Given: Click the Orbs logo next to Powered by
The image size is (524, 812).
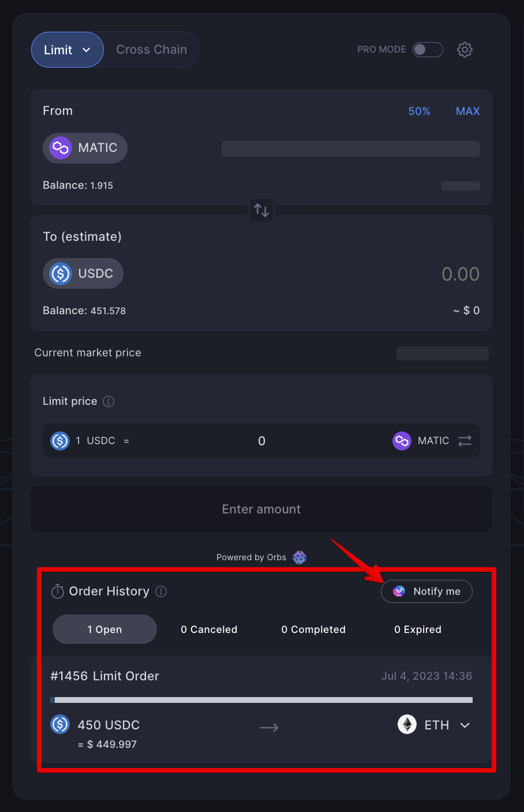Looking at the screenshot, I should click(x=299, y=557).
